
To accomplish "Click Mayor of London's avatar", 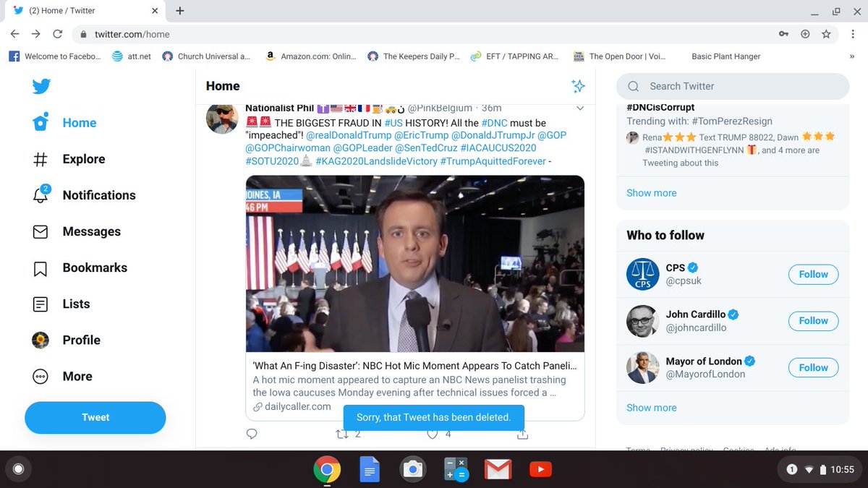I will pyautogui.click(x=642, y=367).
